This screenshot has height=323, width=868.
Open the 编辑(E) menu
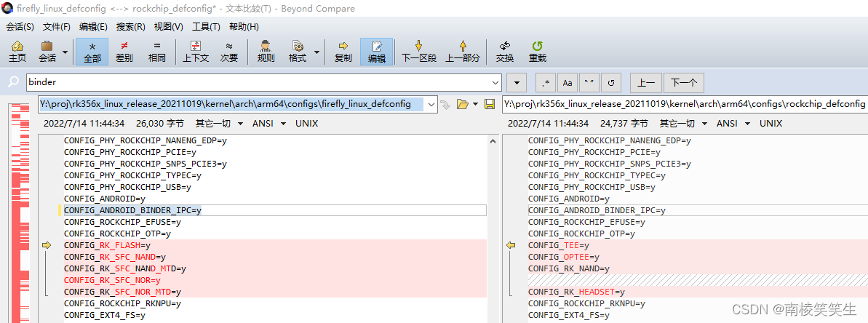point(93,26)
